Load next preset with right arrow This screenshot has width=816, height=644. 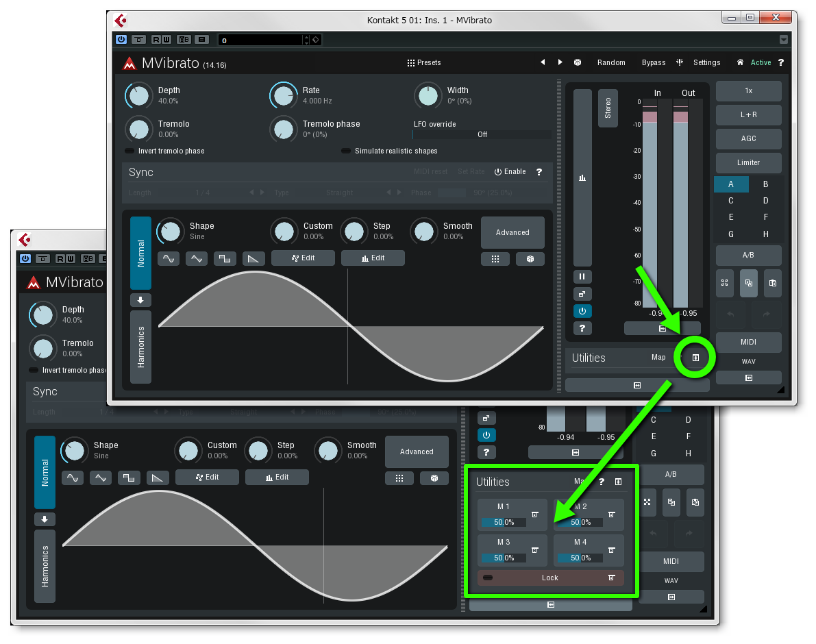click(560, 62)
